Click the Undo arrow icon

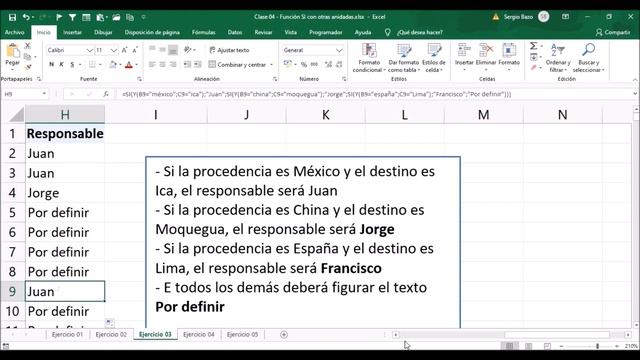(26, 17)
